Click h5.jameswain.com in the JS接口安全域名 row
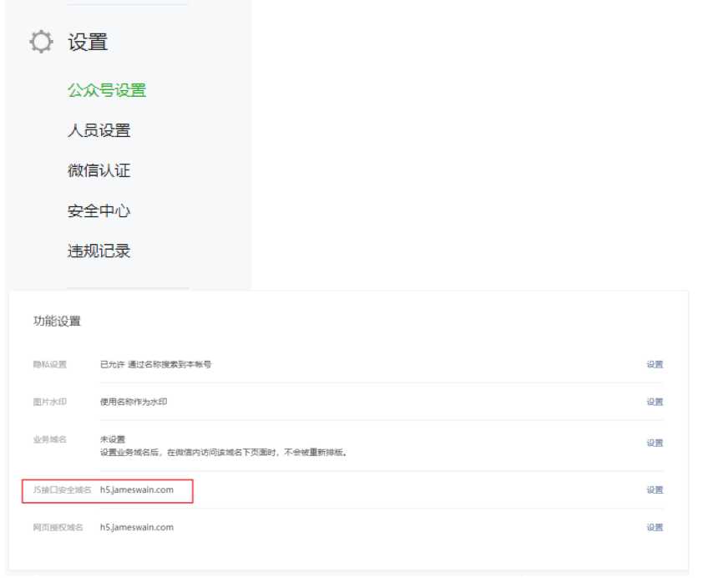The width and height of the screenshot is (728, 578). pyautogui.click(x=137, y=489)
